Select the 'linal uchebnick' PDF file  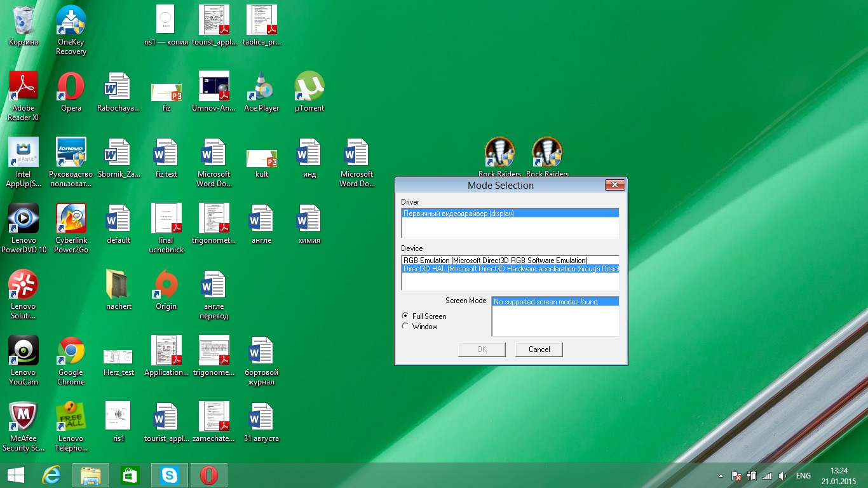[166, 229]
